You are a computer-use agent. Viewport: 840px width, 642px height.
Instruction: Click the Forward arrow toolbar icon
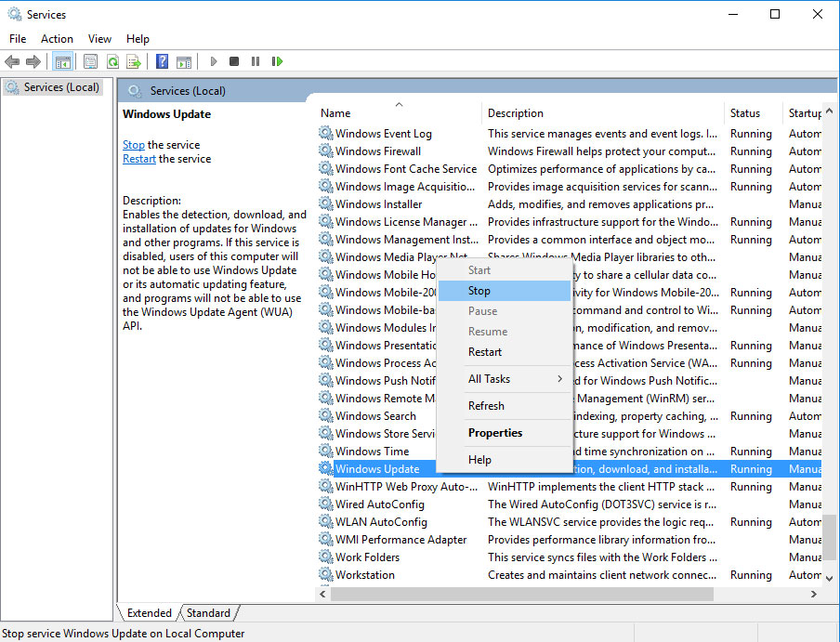pyautogui.click(x=33, y=61)
